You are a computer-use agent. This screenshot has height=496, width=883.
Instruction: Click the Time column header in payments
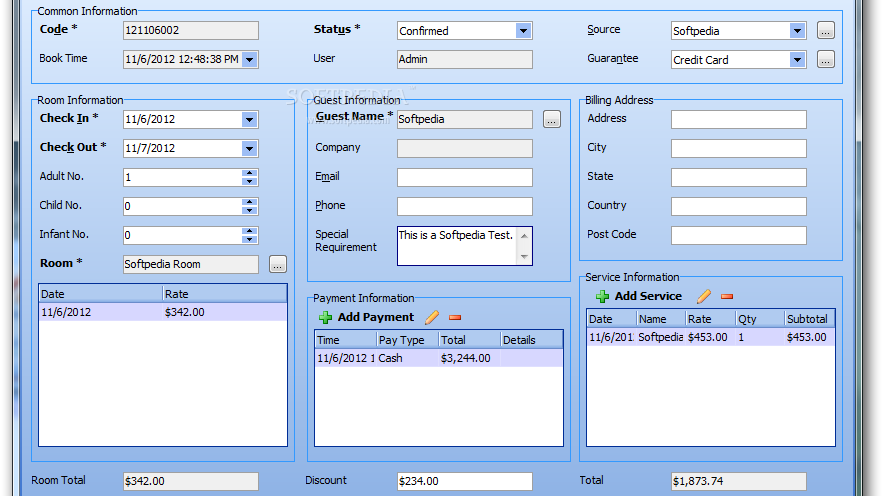pyautogui.click(x=346, y=340)
